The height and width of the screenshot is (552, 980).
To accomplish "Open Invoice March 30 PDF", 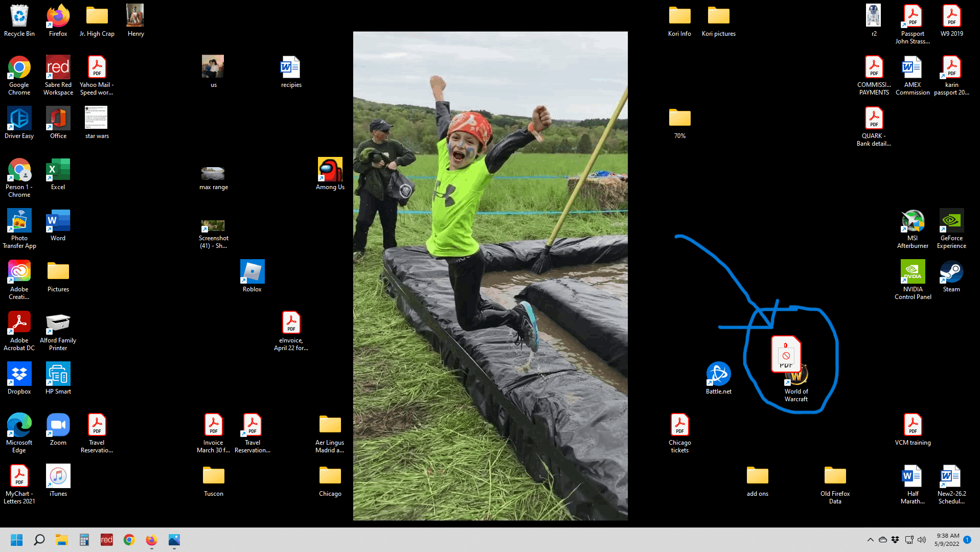I will click(x=214, y=433).
